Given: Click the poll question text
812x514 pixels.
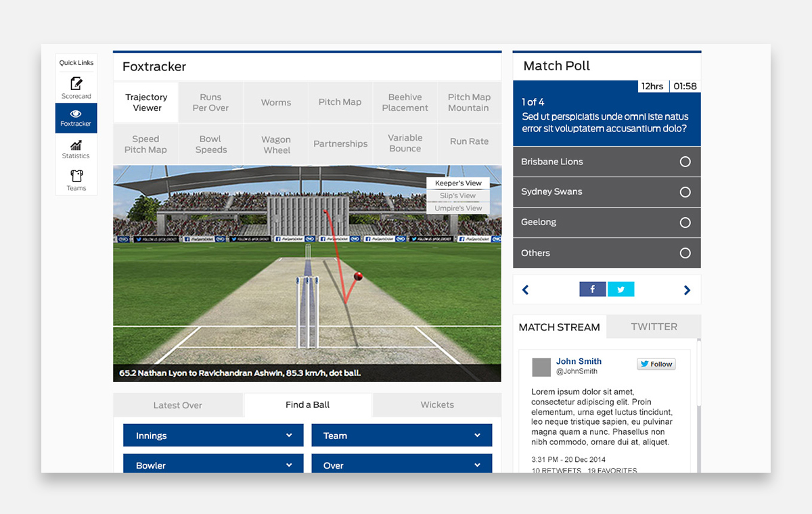Looking at the screenshot, I should point(605,122).
